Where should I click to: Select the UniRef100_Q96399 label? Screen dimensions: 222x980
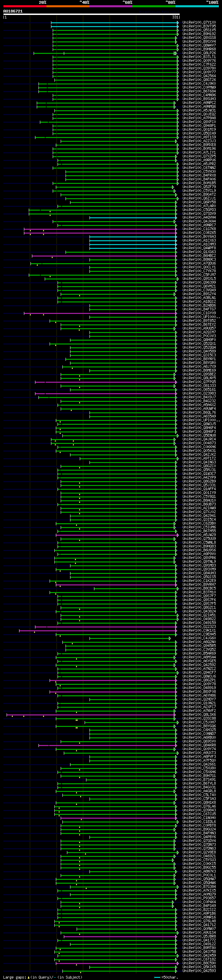click(x=199, y=282)
